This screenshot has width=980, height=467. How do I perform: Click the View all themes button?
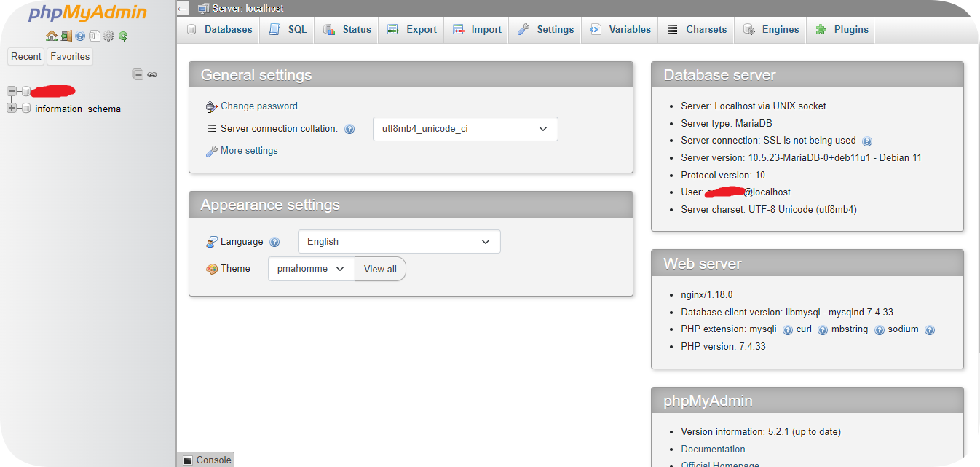coord(380,269)
